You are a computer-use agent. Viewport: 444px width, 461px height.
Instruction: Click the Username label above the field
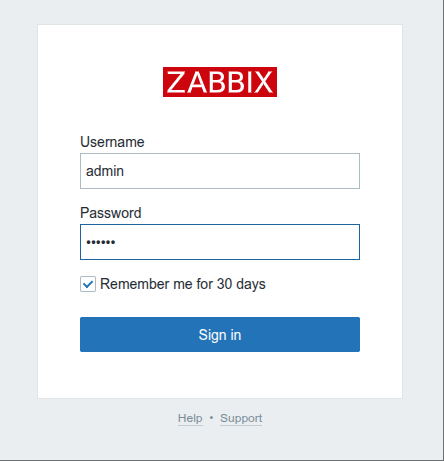pos(112,142)
